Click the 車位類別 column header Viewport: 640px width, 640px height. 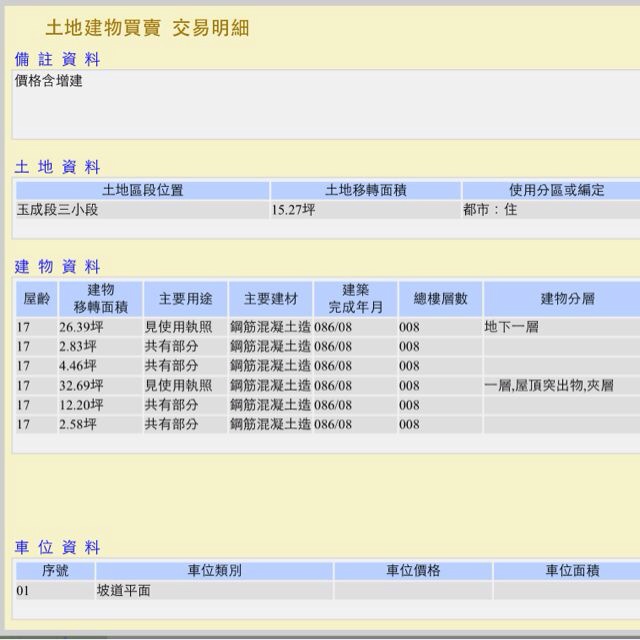[x=214, y=571]
